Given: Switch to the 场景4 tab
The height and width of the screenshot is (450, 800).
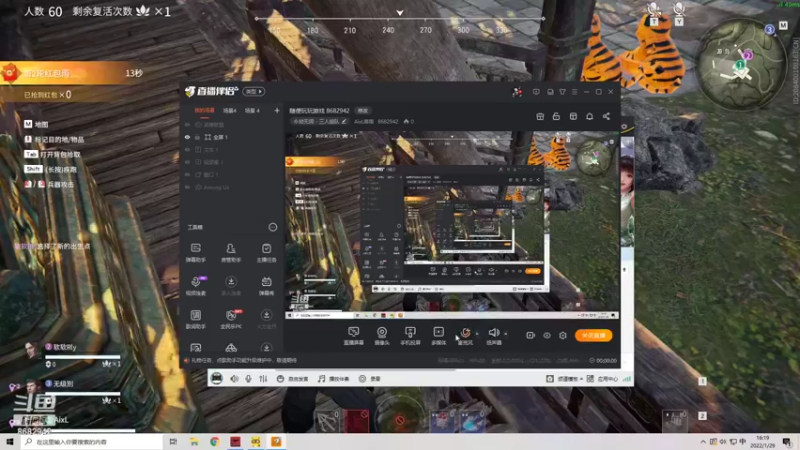Looking at the screenshot, I should click(x=230, y=110).
